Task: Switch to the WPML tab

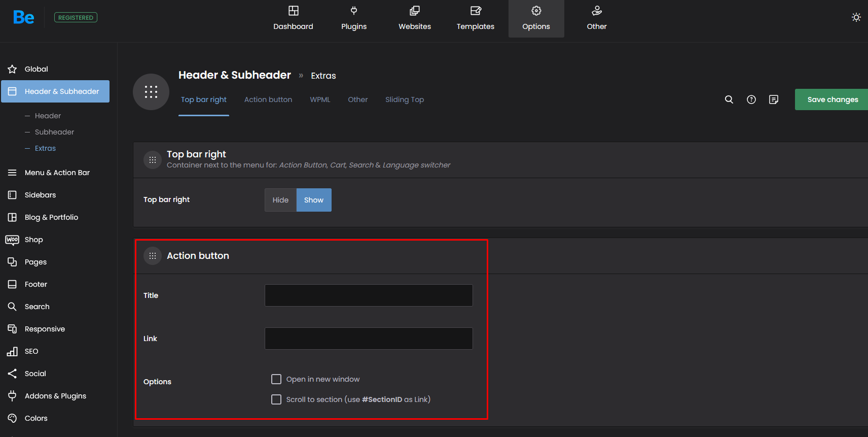Action: (320, 99)
